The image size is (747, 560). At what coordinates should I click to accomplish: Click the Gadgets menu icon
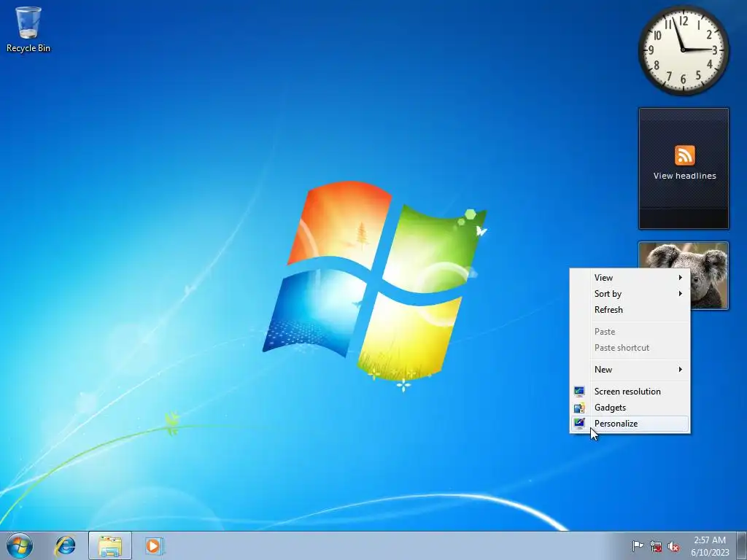tap(579, 408)
